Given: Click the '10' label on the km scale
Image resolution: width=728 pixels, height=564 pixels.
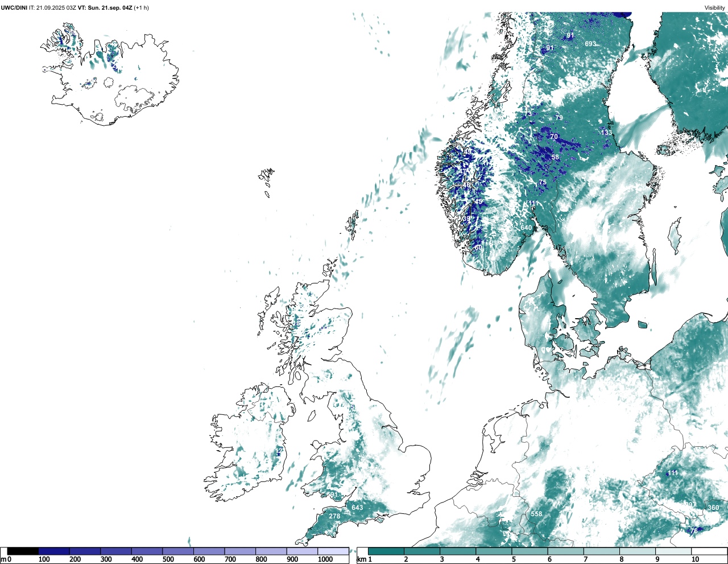Looking at the screenshot, I should 695,559.
